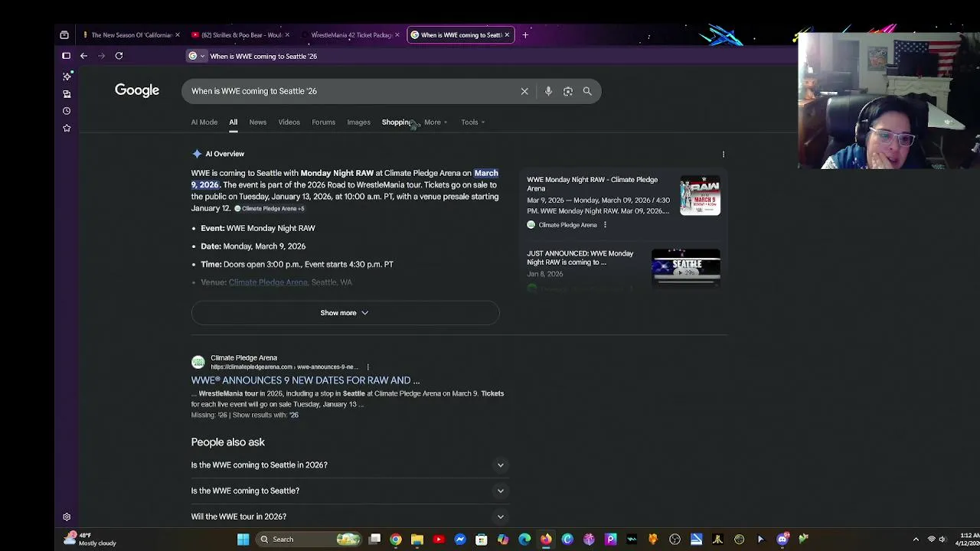This screenshot has width=980, height=551.
Task: Toggle the browser sidebar panel icon
Action: tap(66, 56)
